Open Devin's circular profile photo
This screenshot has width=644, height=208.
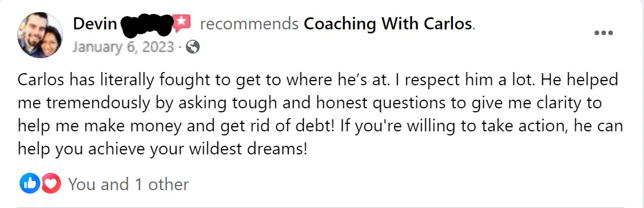[x=40, y=35]
